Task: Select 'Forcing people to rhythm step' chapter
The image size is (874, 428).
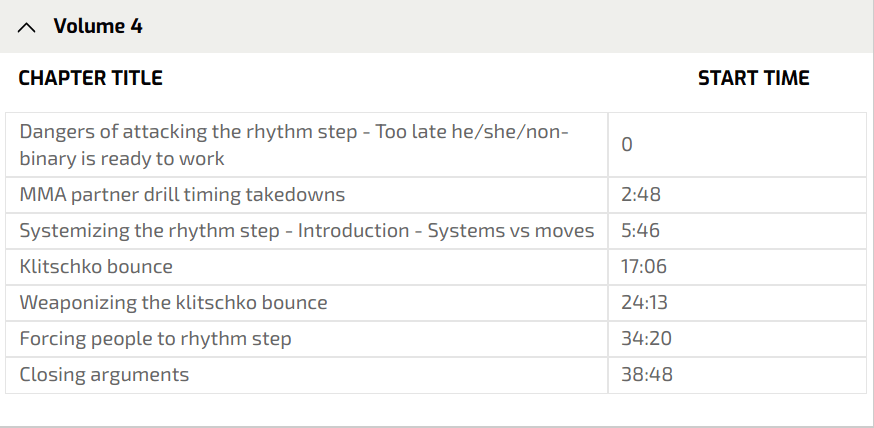Action: click(x=155, y=339)
